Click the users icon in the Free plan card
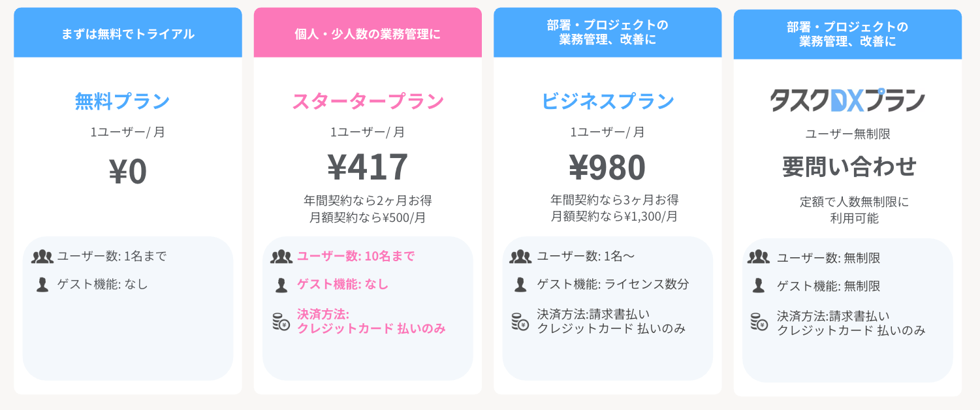Image resolution: width=980 pixels, height=410 pixels. (x=42, y=257)
